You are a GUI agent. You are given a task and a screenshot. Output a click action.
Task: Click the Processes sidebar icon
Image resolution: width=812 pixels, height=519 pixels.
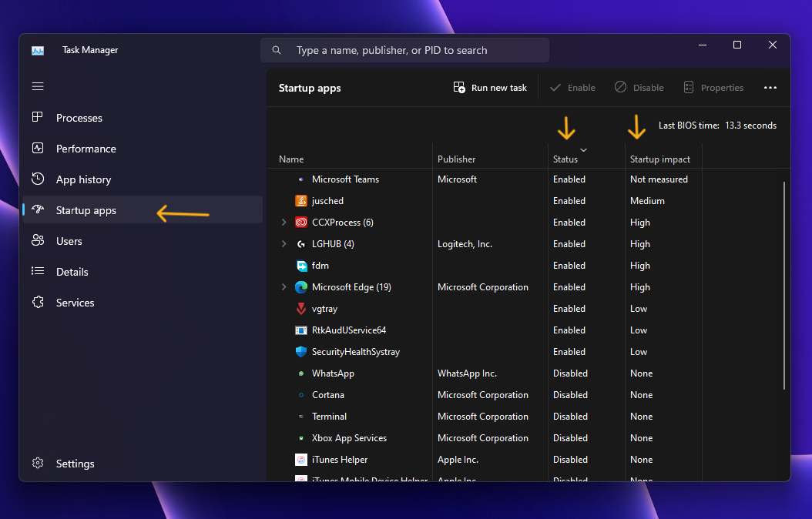37,117
